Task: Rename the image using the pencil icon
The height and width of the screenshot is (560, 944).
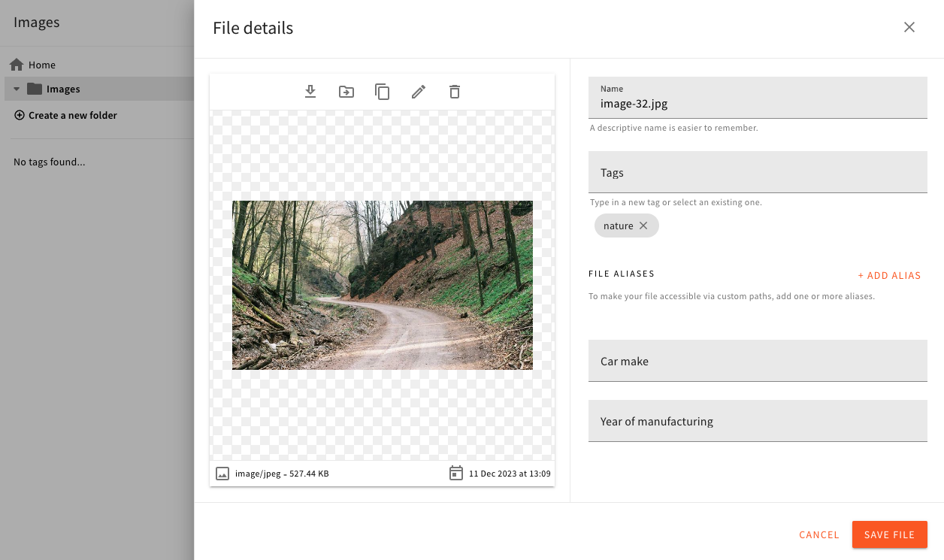Action: (x=419, y=91)
